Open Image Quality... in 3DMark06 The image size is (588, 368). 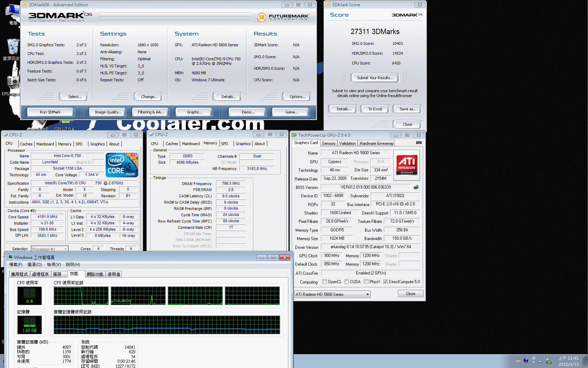tap(108, 112)
